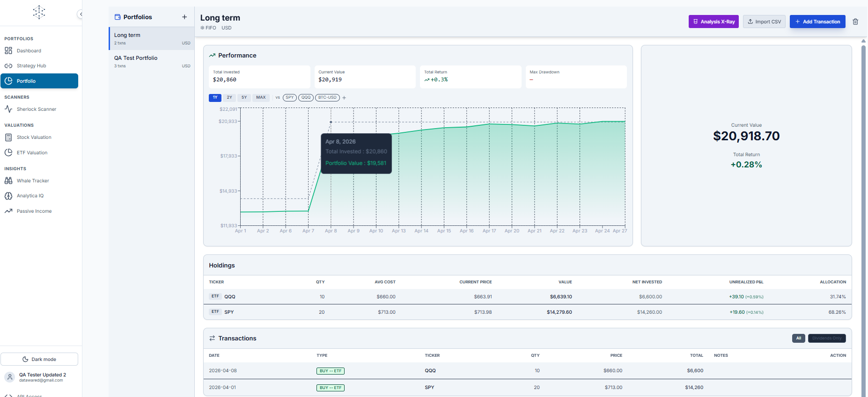Click the Performance chart icon
This screenshot has width=868, height=397.
(212, 55)
